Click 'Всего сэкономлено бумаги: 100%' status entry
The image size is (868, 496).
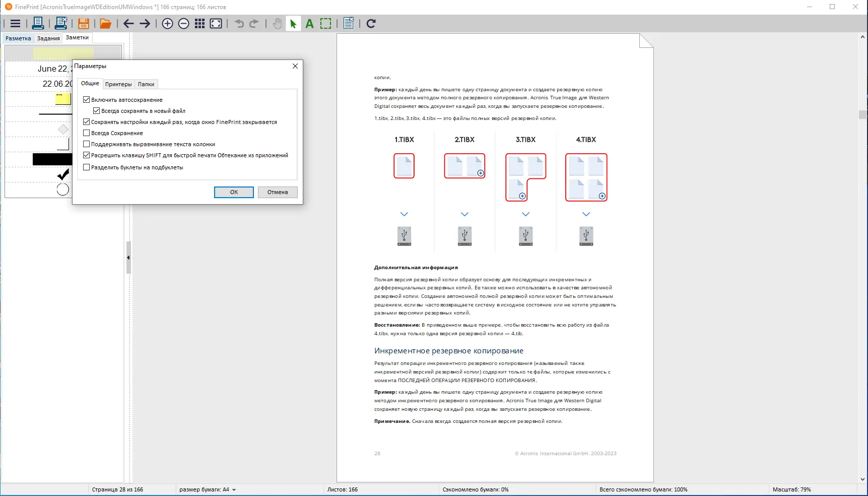(x=643, y=489)
